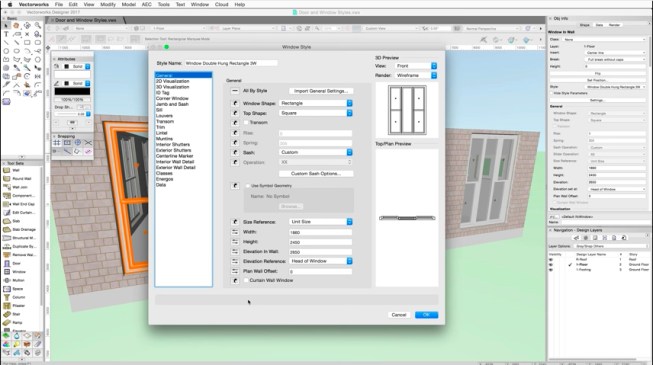Click the white fill color bar in Attributes
653x365 pixels.
coord(72,74)
